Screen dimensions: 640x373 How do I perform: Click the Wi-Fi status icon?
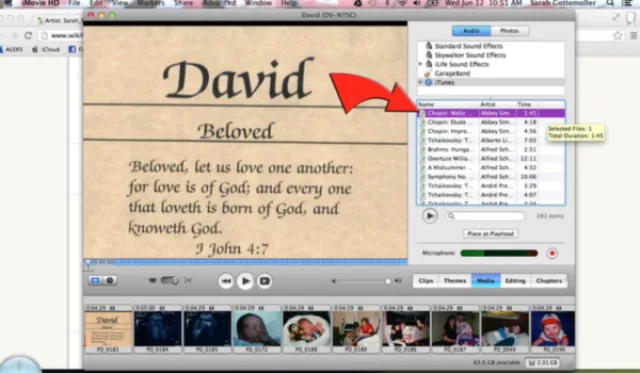click(x=402, y=3)
